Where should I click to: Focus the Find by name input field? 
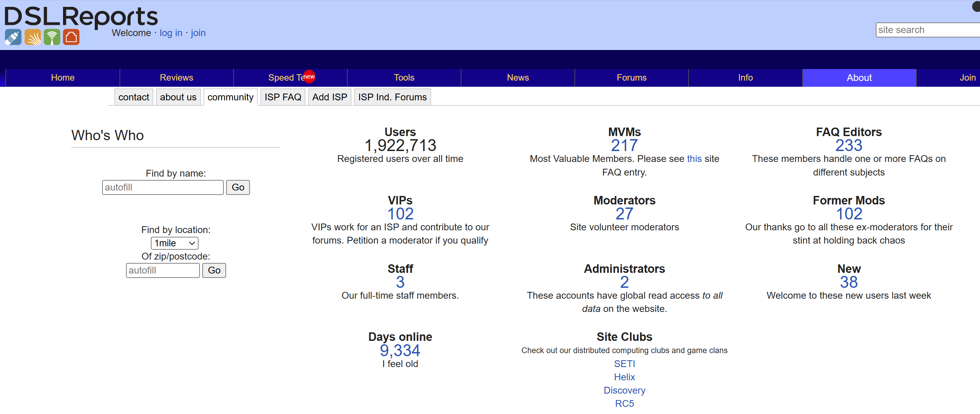163,187
